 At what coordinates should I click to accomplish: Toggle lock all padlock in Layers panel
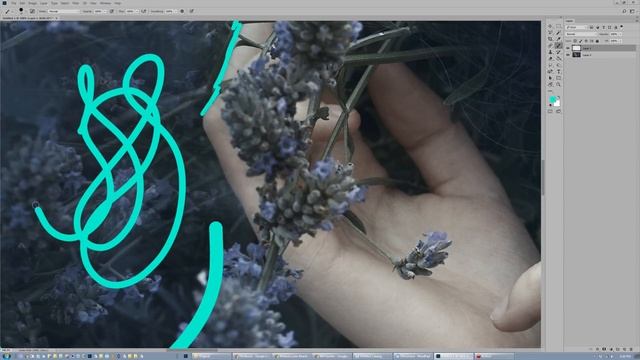pos(597,41)
